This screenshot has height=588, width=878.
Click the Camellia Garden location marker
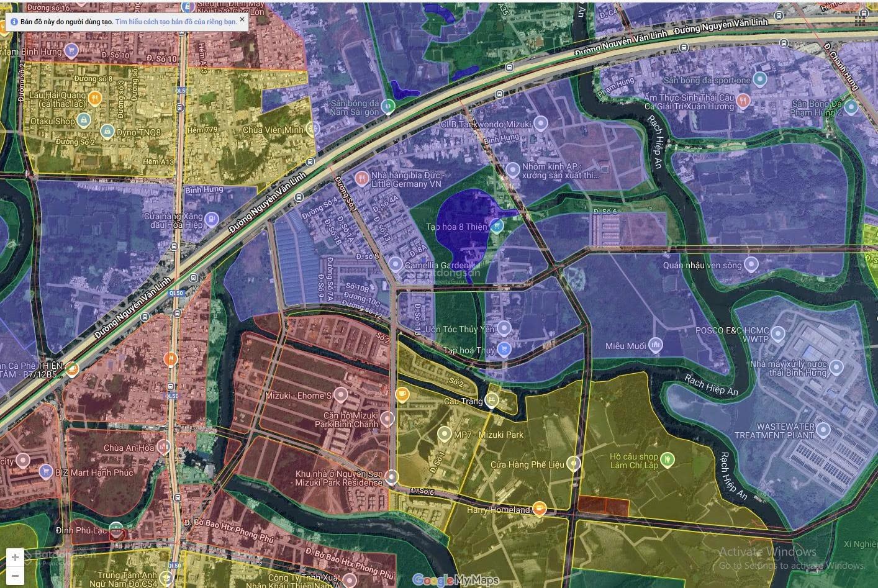click(x=396, y=265)
